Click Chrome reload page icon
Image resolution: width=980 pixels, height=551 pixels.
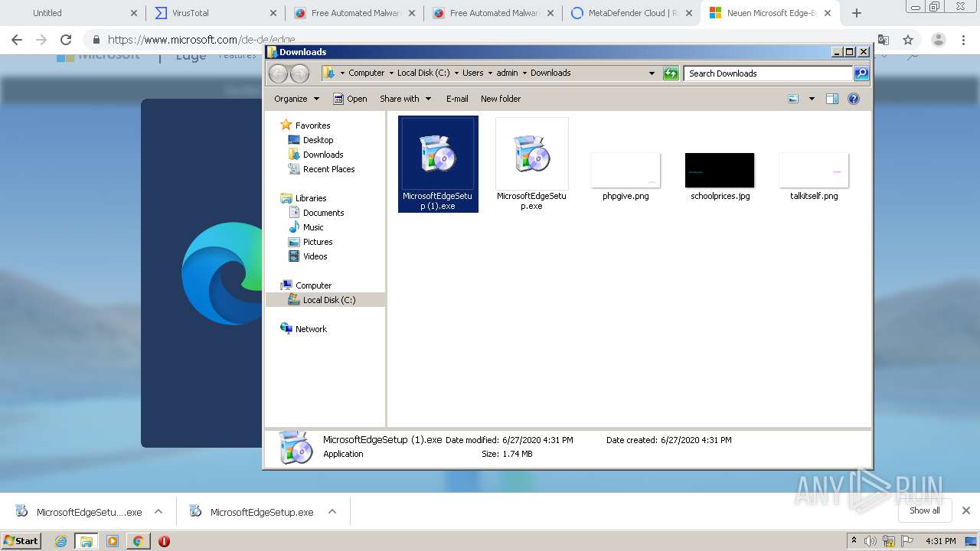pos(66,40)
